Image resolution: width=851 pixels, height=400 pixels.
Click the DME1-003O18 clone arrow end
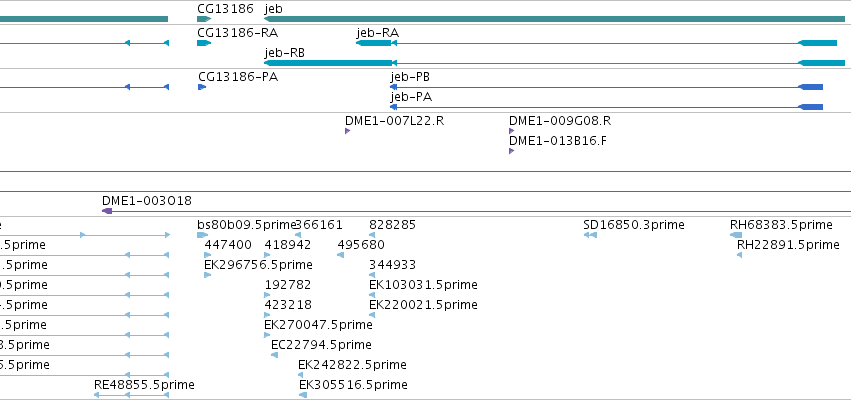[x=107, y=211]
